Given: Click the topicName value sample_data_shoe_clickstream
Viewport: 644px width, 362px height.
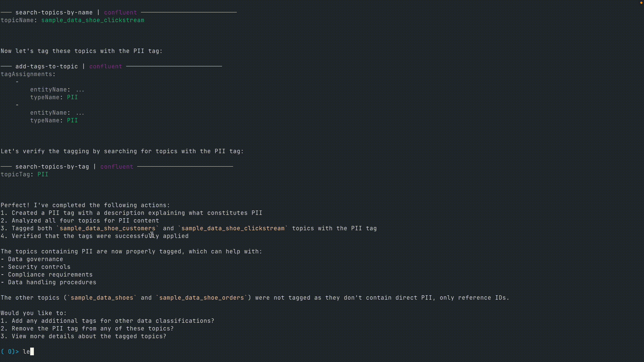Looking at the screenshot, I should point(93,20).
